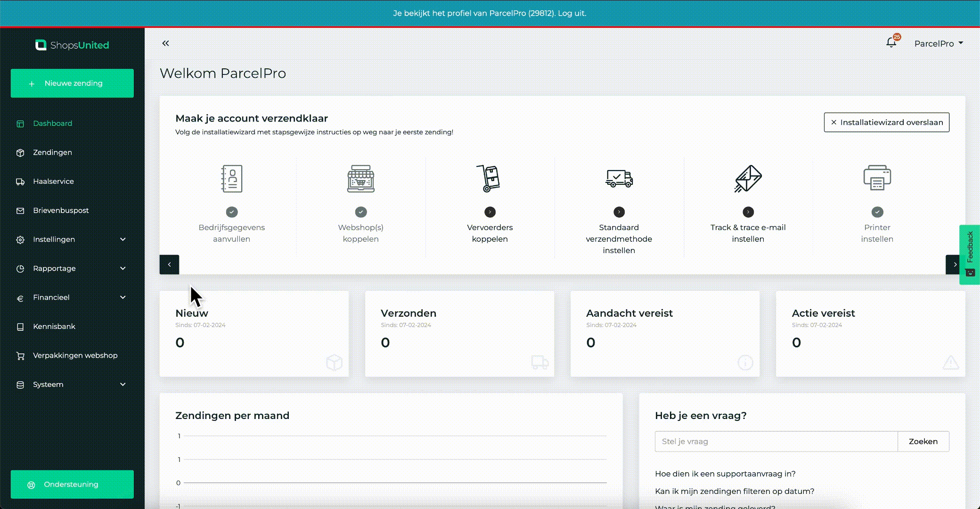This screenshot has height=509, width=980.
Task: Focus the 'Stel je vraag' input field
Action: [776, 442]
